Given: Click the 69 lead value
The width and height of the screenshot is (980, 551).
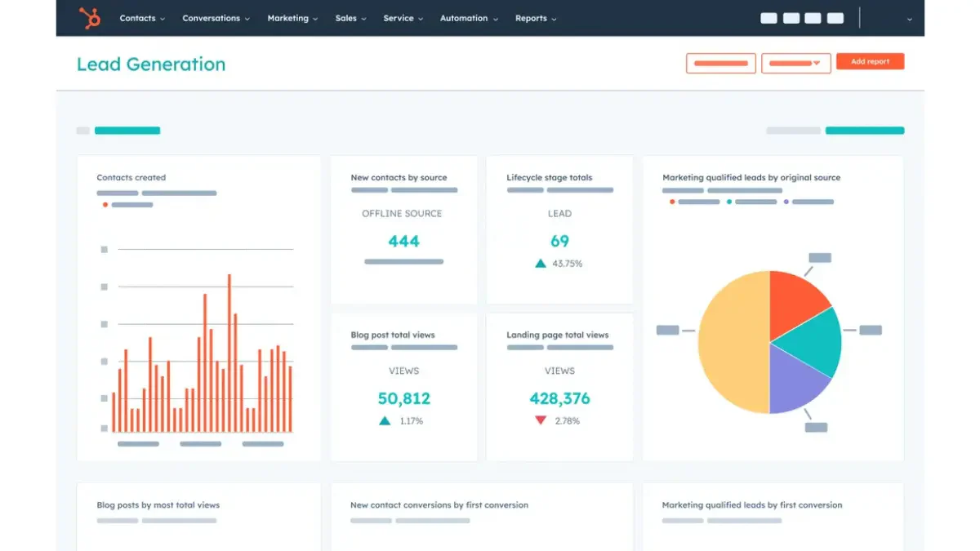Looking at the screenshot, I should point(559,241).
